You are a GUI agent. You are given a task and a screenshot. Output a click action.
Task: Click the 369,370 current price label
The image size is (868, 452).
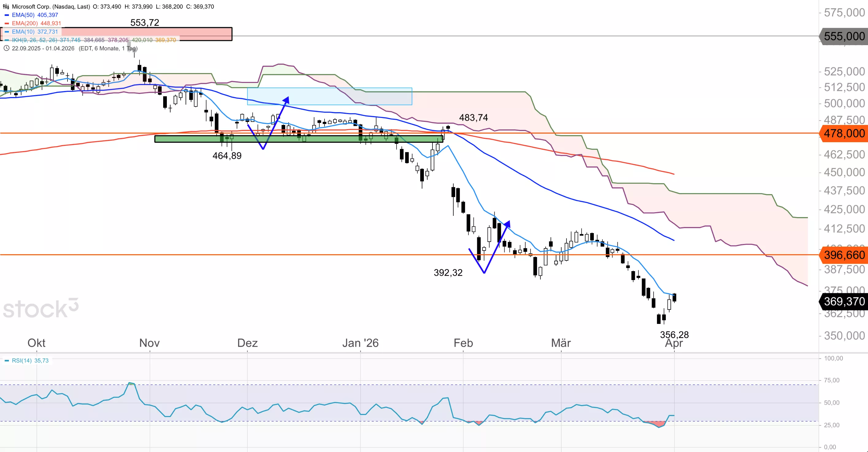tap(844, 301)
